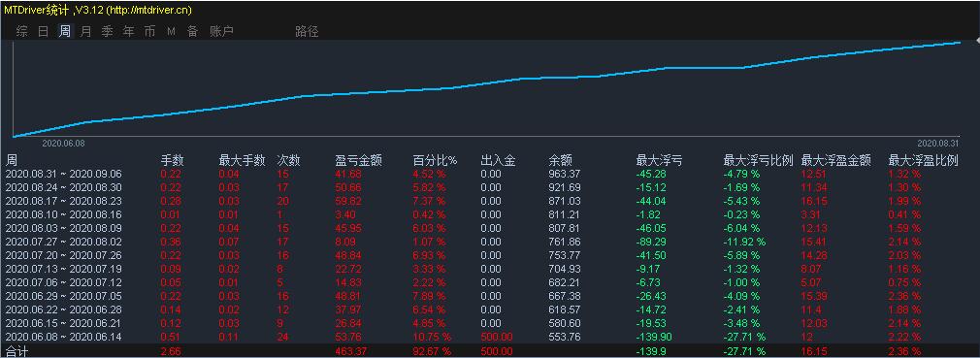This screenshot has width=980, height=358.
Task: Click the 最大浮亏比例 column header
Action: click(758, 161)
